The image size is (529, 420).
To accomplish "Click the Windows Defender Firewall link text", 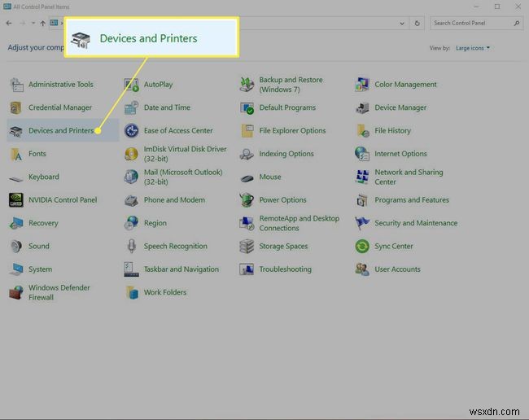I will tap(59, 292).
